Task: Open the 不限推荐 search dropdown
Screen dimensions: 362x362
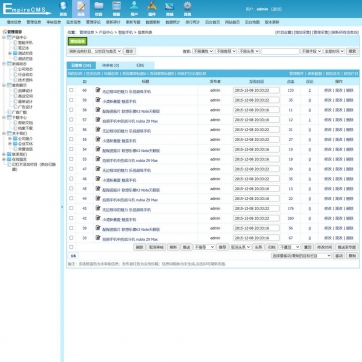Action: [226, 51]
